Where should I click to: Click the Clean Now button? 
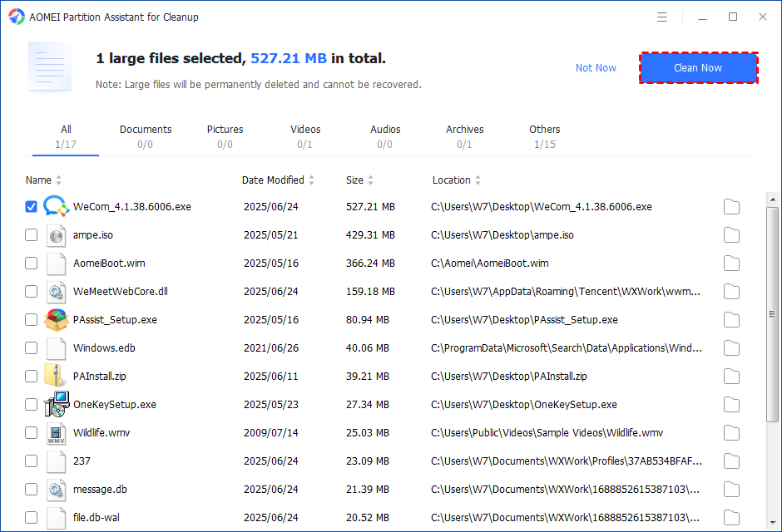[x=698, y=67]
